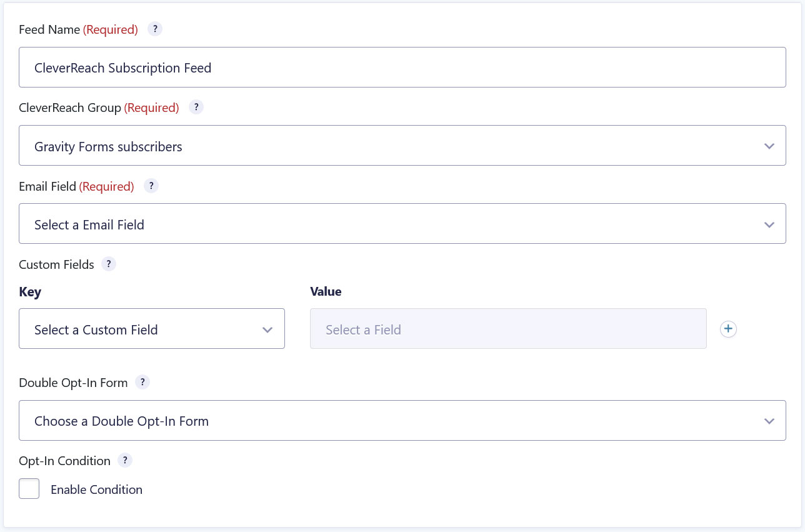This screenshot has width=805, height=532.
Task: Click the CleverReach Group help question mark
Action: pyautogui.click(x=196, y=108)
